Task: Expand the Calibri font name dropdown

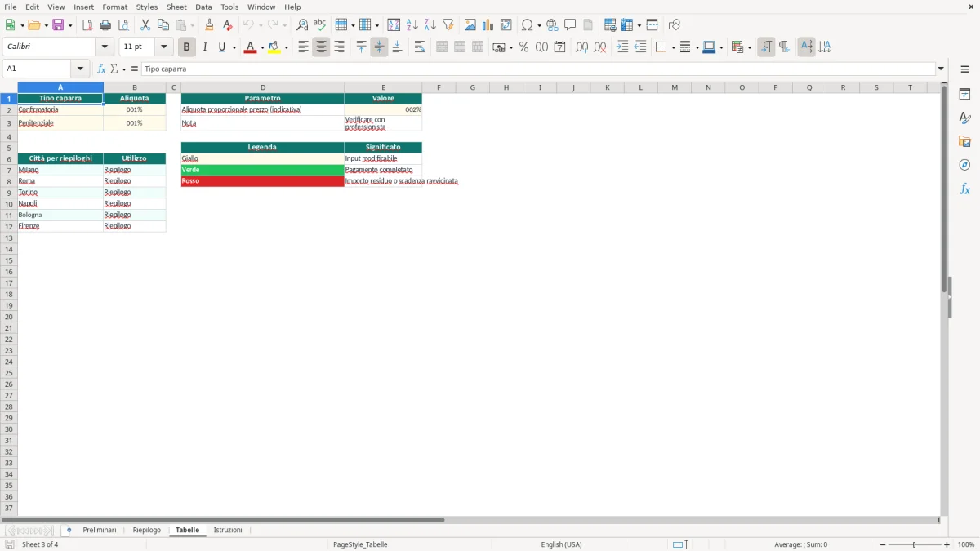Action: [105, 47]
